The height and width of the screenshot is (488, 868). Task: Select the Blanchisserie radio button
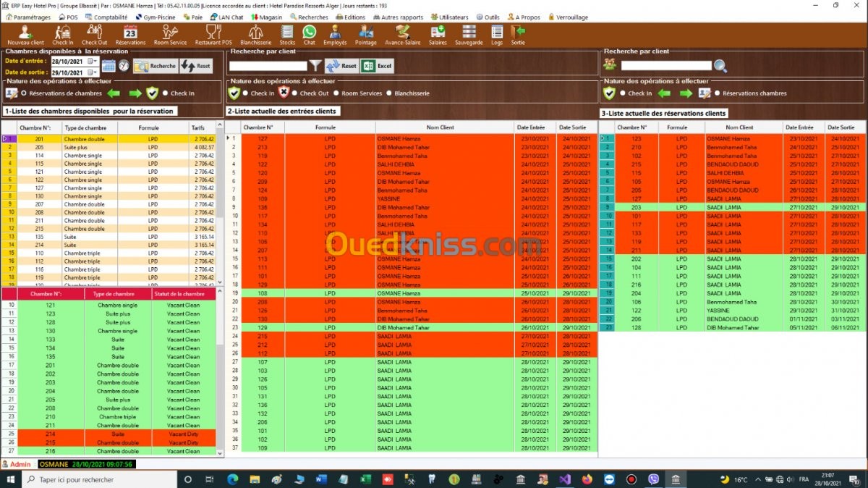388,93
